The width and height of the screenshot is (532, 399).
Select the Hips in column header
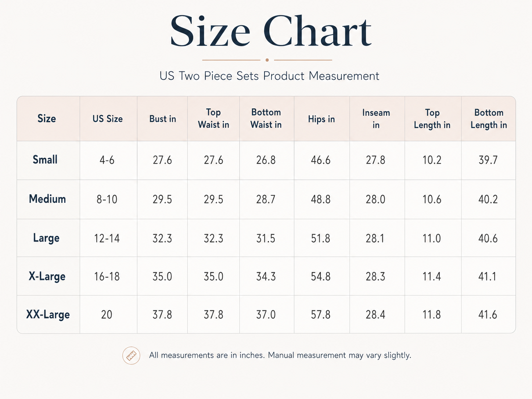click(x=321, y=119)
